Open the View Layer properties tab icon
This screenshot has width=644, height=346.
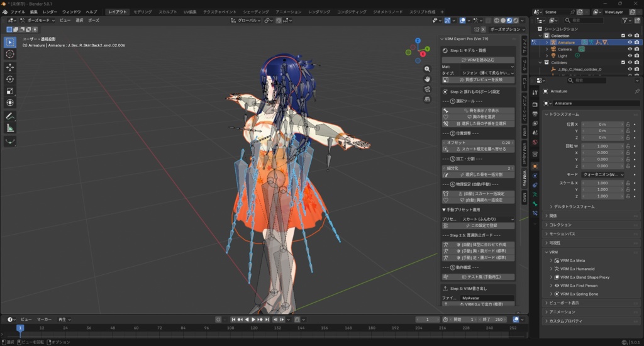tap(535, 123)
